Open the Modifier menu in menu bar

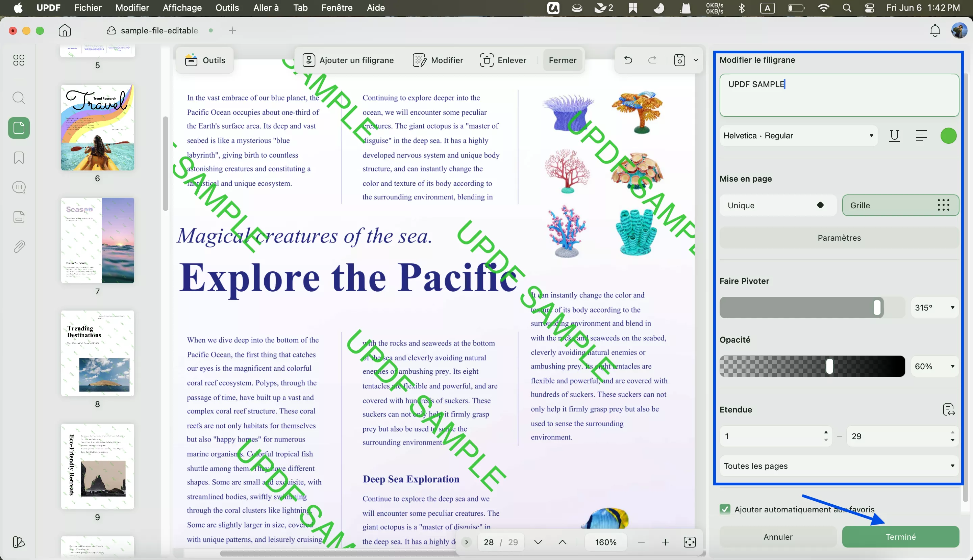click(132, 8)
